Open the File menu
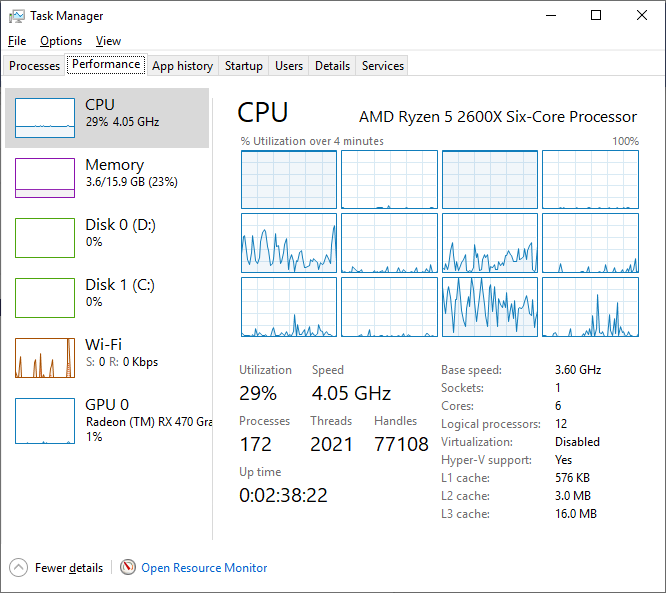Viewport: 666px width, 593px height. click(x=17, y=41)
